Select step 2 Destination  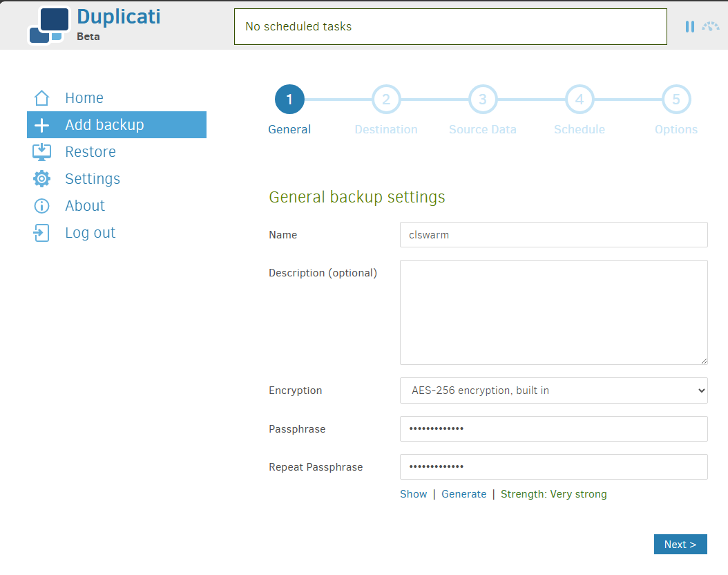tap(385, 99)
